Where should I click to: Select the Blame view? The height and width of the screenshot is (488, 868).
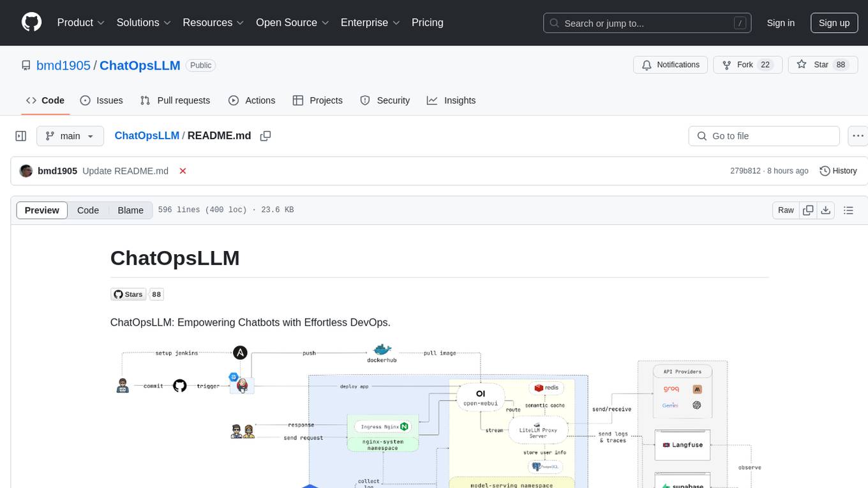pyautogui.click(x=131, y=210)
